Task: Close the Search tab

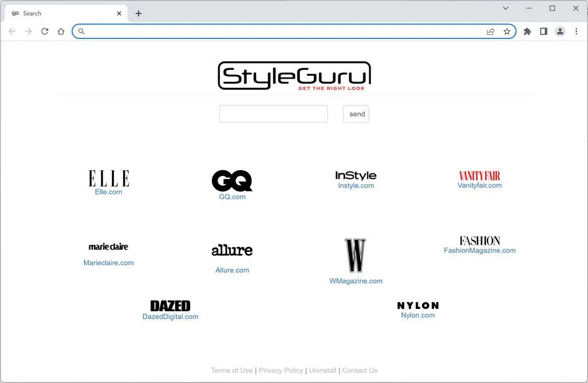Action: [x=119, y=13]
